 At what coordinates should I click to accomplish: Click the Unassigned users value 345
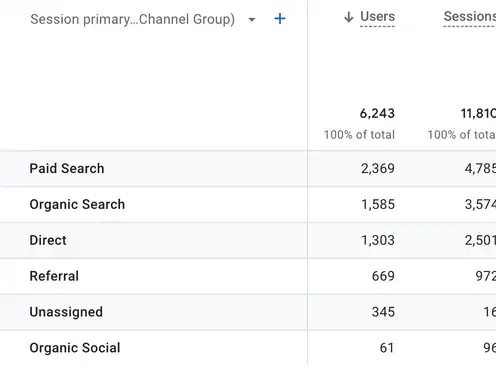click(x=383, y=312)
